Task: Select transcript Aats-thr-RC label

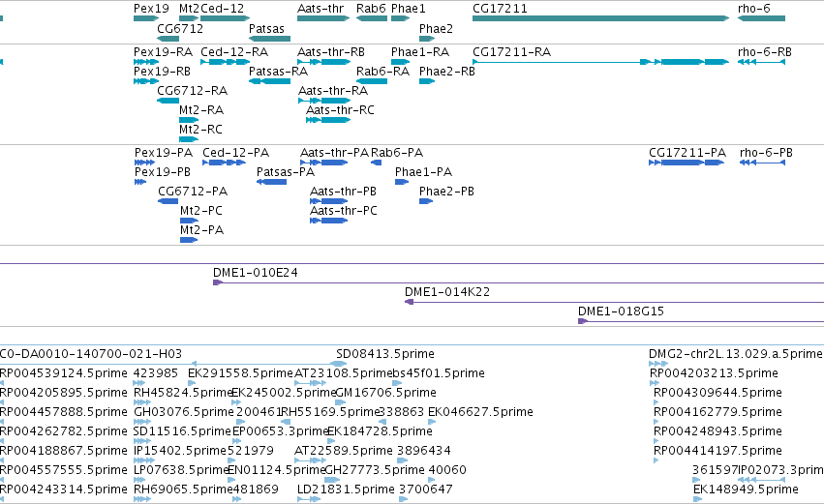Action: click(x=341, y=110)
